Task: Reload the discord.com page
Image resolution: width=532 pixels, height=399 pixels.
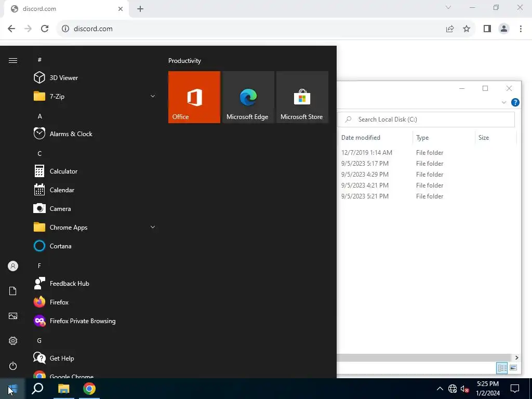Action: [x=45, y=29]
